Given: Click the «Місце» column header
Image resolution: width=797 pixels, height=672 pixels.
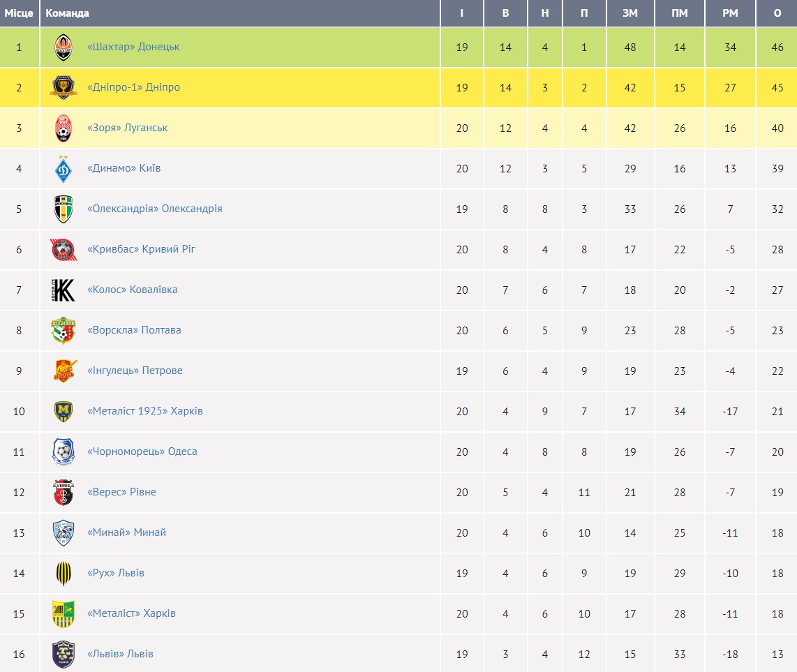Looking at the screenshot, I should pyautogui.click(x=19, y=13).
